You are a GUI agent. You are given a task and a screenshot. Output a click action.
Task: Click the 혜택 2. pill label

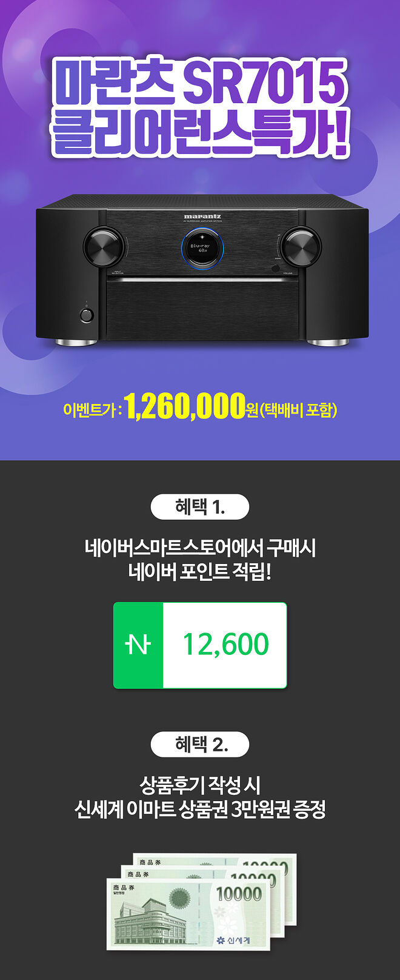(x=199, y=744)
